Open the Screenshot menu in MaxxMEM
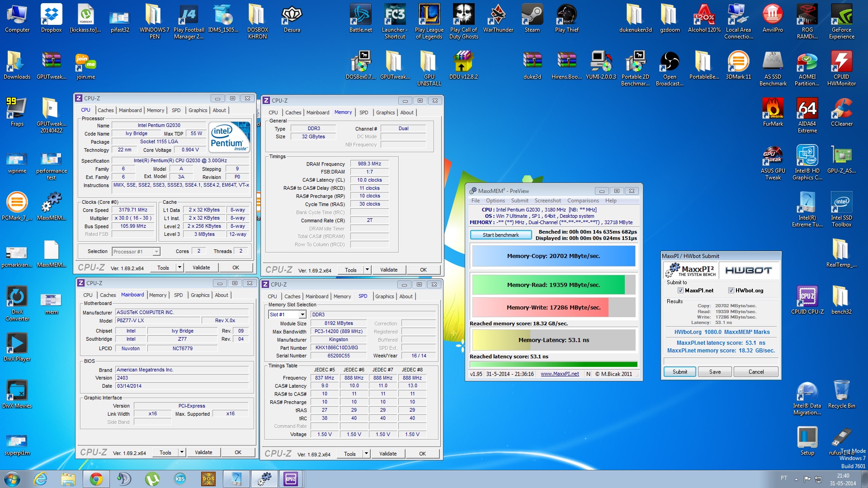 [547, 201]
